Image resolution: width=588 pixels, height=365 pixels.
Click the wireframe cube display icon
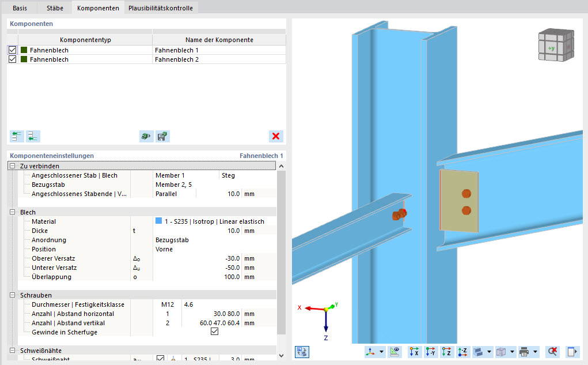(x=501, y=352)
